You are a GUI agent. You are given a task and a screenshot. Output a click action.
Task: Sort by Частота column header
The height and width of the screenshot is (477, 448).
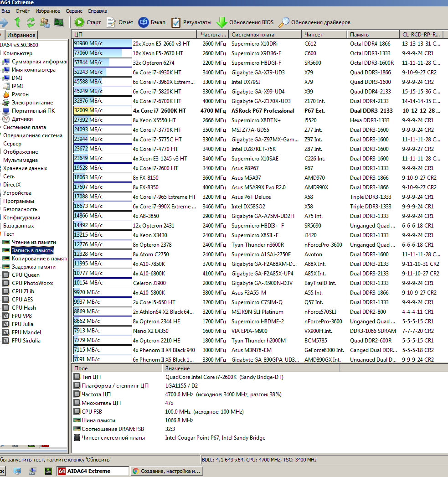212,34
